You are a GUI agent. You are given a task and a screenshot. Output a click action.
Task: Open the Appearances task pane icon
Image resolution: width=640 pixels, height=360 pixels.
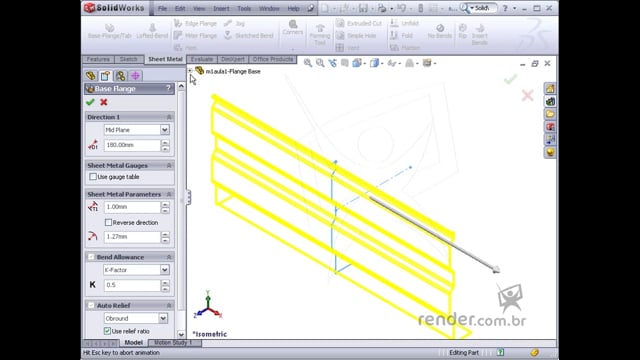pos(550,152)
